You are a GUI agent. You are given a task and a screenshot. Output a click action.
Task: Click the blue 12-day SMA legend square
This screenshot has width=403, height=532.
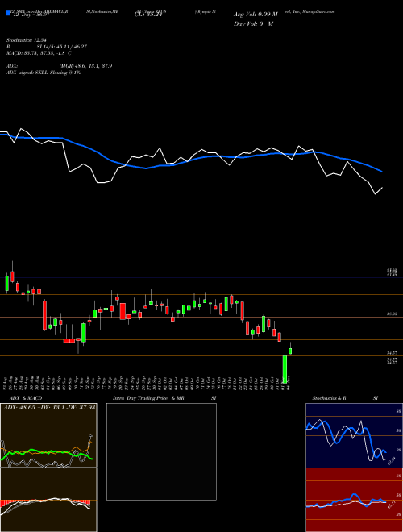pyautogui.click(x=8, y=13)
